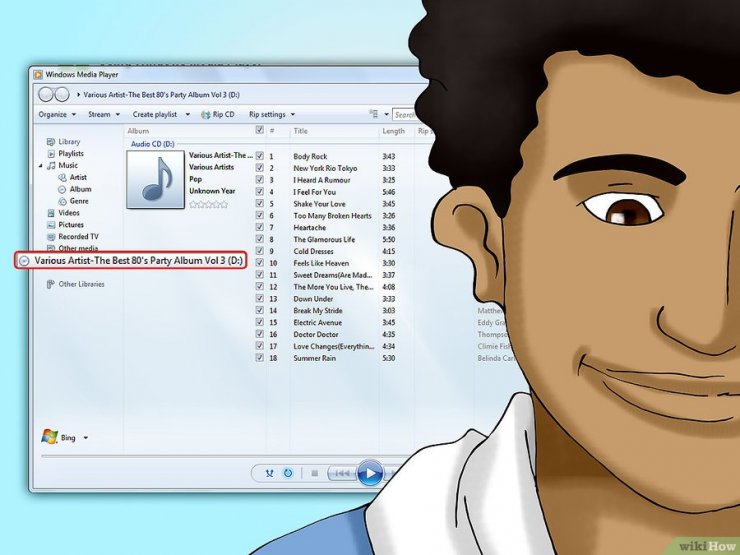Select the Doctor Doctor track row
This screenshot has height=555, width=740.
[316, 334]
